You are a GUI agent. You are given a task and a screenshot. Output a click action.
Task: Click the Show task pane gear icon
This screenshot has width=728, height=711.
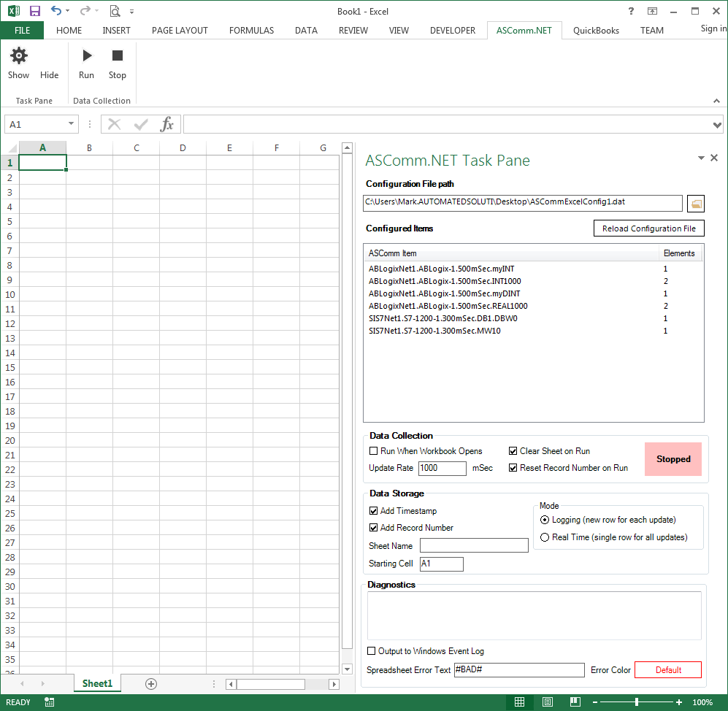[18, 55]
